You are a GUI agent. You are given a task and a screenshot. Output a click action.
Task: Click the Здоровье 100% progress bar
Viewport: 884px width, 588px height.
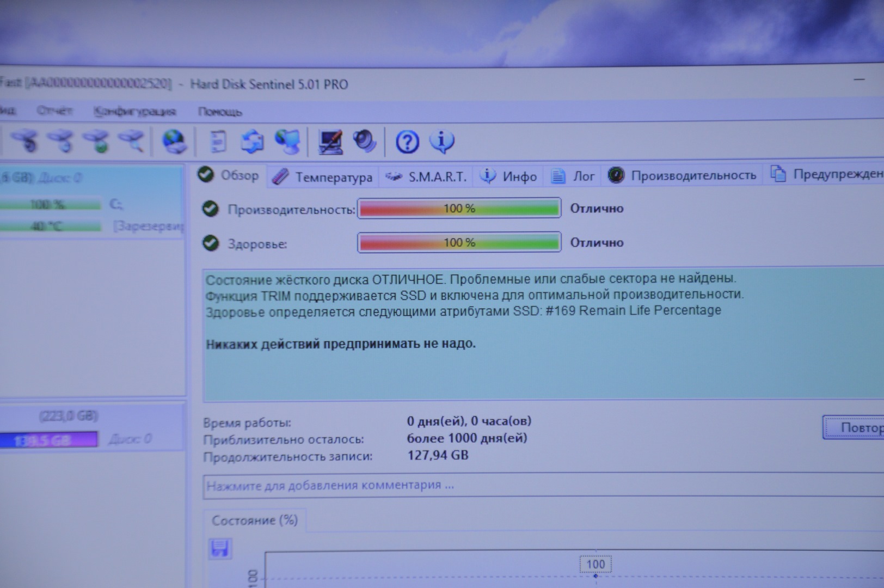point(459,242)
